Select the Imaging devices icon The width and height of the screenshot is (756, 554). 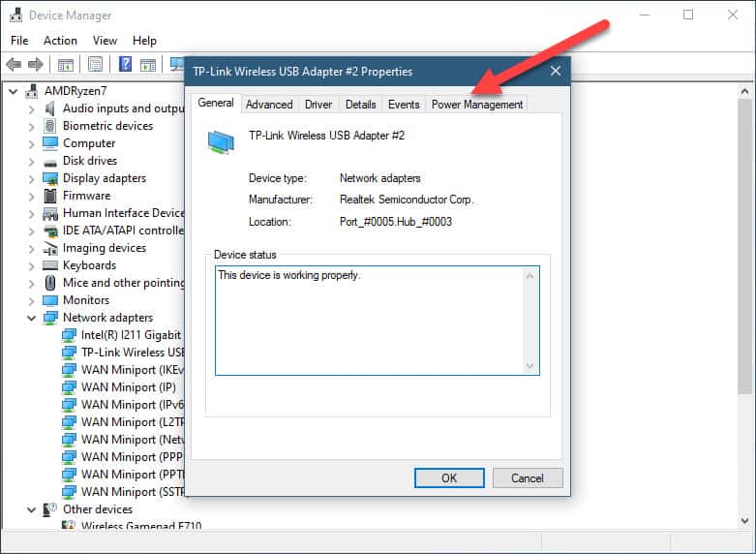click(x=50, y=249)
